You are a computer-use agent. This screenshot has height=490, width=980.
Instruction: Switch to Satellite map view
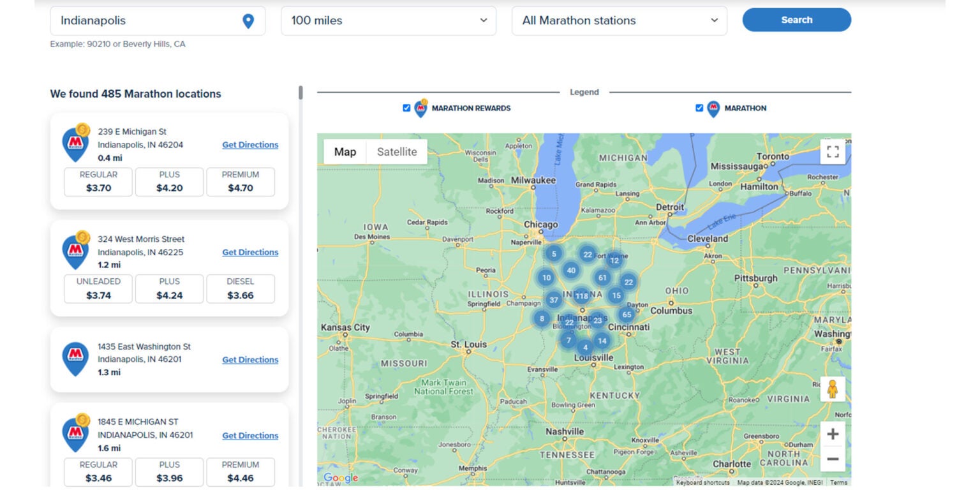[x=396, y=152]
